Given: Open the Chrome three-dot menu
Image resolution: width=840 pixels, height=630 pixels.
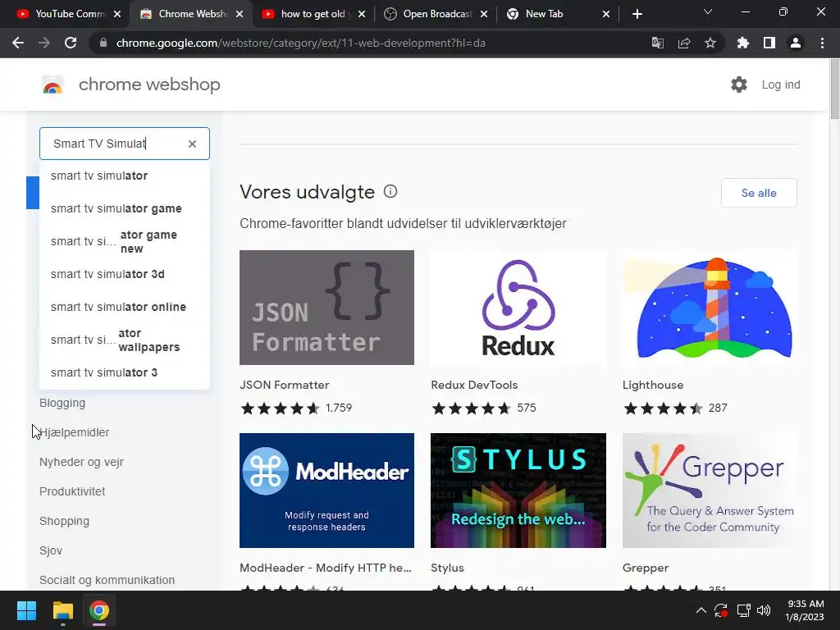Looking at the screenshot, I should tap(822, 43).
